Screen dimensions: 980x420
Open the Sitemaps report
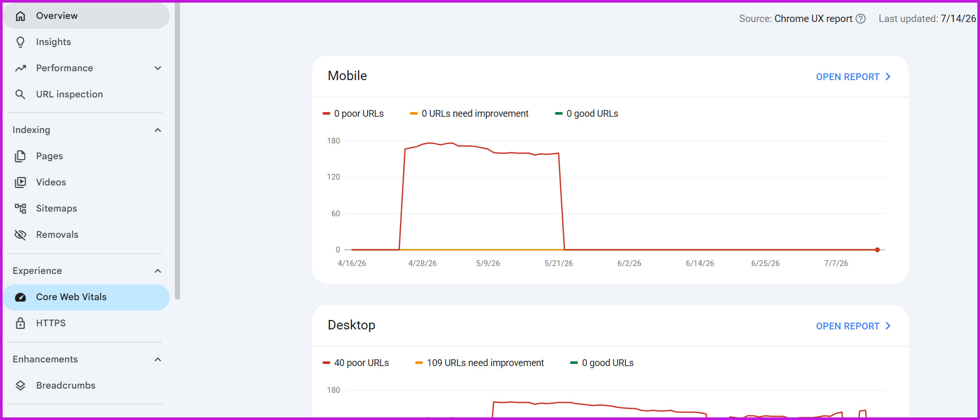(86, 208)
